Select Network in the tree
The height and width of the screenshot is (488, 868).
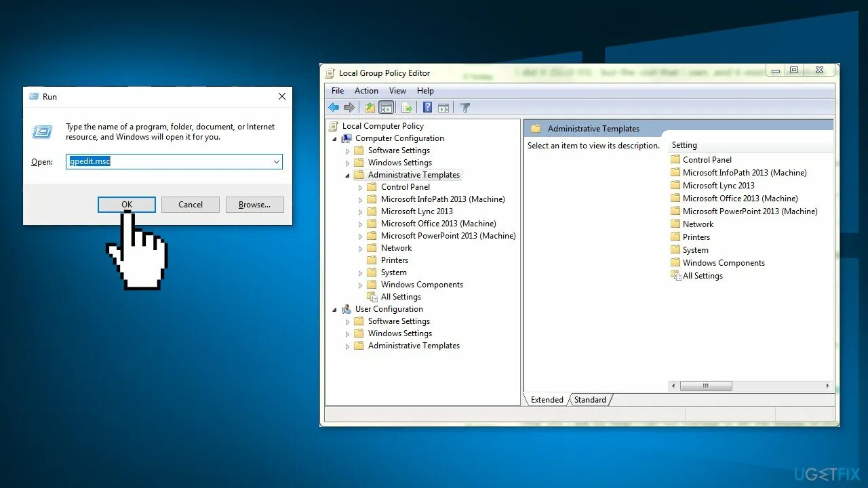[396, 248]
